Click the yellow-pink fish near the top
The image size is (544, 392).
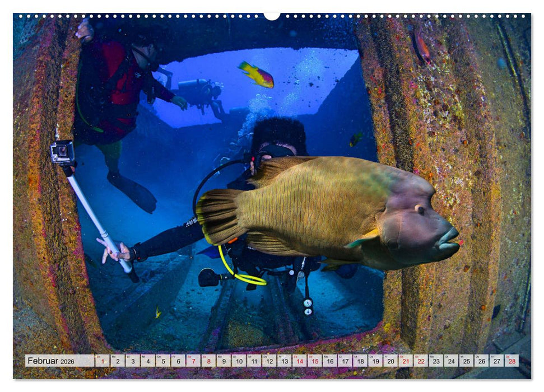257,74
